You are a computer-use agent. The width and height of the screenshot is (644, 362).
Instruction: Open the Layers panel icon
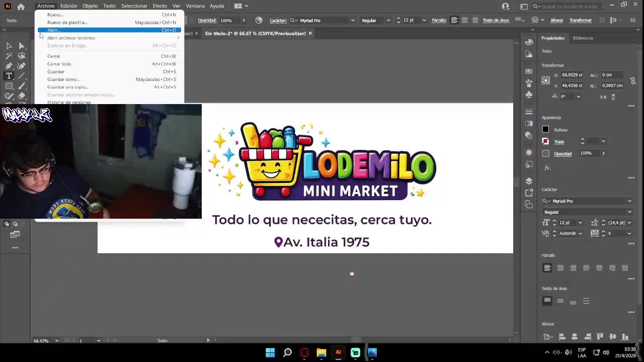[529, 181]
